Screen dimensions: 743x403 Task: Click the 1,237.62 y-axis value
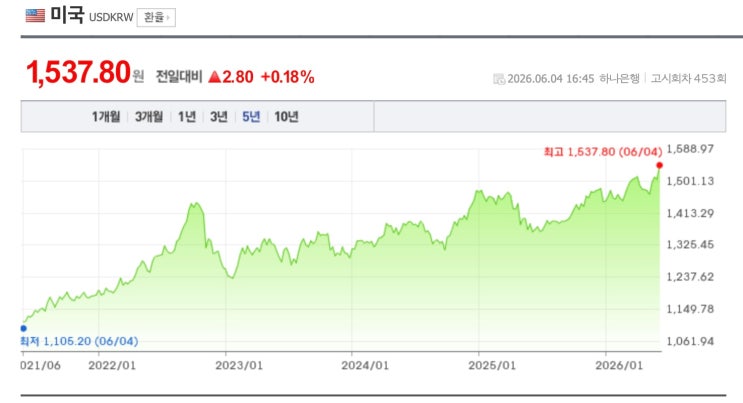click(x=690, y=277)
